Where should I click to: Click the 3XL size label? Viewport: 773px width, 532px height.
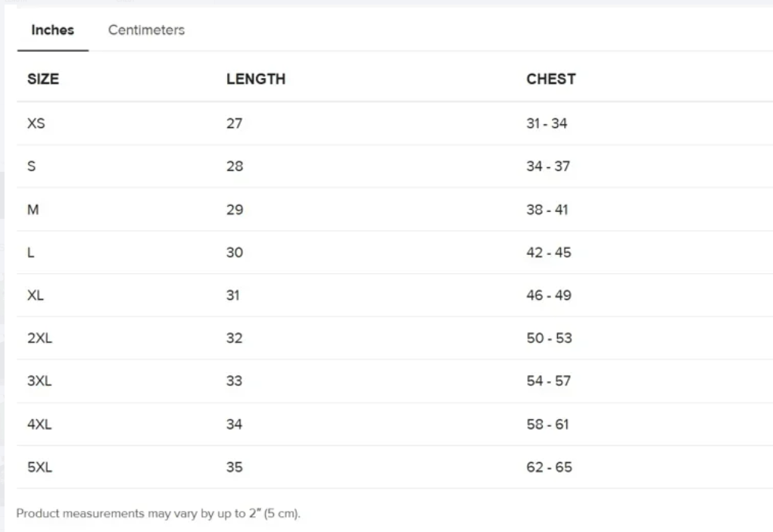point(39,381)
